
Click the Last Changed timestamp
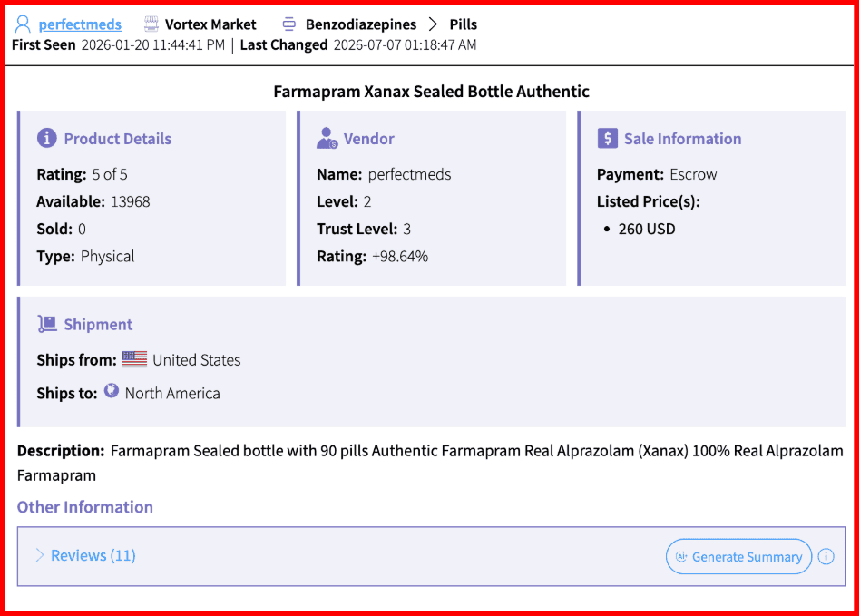coord(405,44)
